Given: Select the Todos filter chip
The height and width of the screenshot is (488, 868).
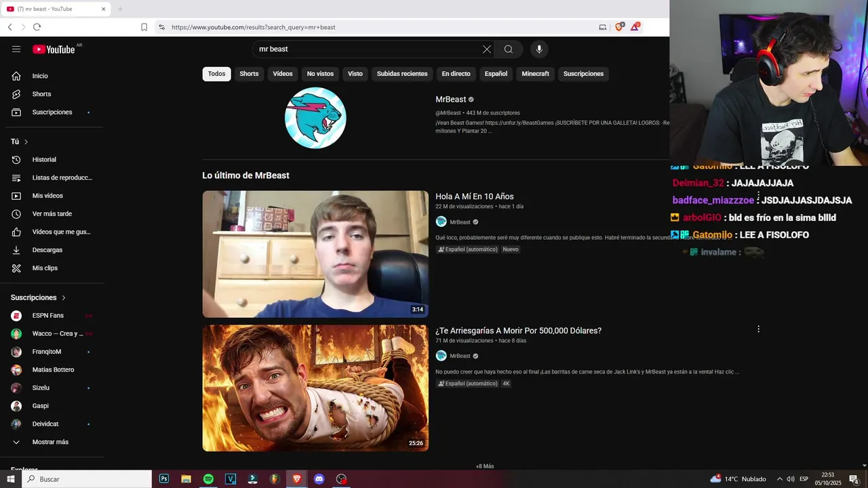Looking at the screenshot, I should [216, 74].
